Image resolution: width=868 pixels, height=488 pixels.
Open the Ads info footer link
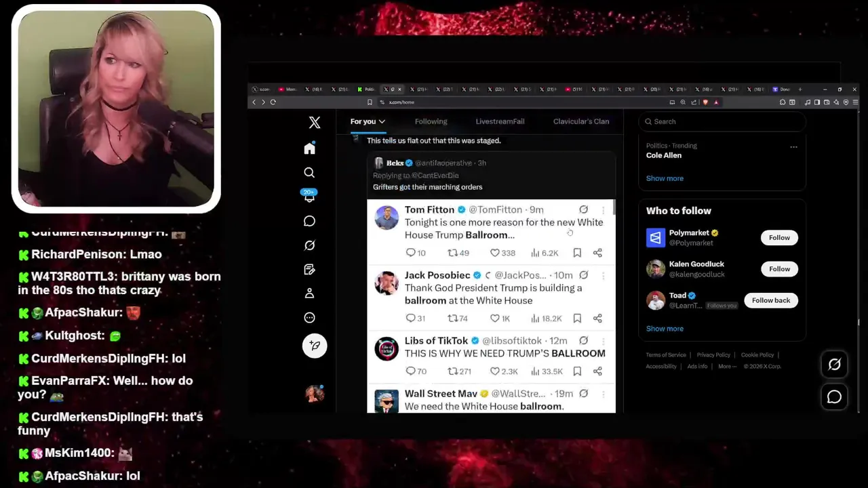coord(697,367)
